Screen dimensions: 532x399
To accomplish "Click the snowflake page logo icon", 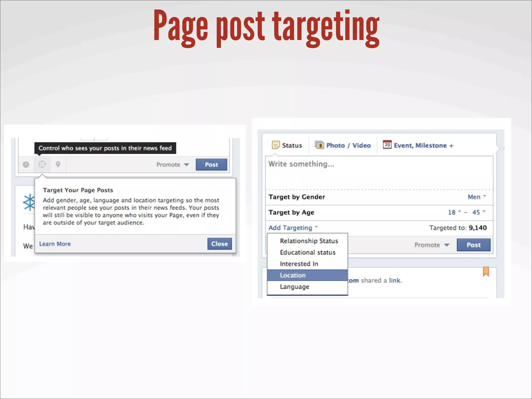I will click(29, 202).
